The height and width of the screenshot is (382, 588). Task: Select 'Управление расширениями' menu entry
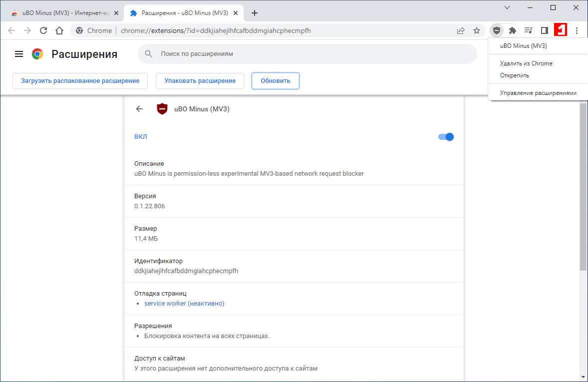[x=538, y=93]
